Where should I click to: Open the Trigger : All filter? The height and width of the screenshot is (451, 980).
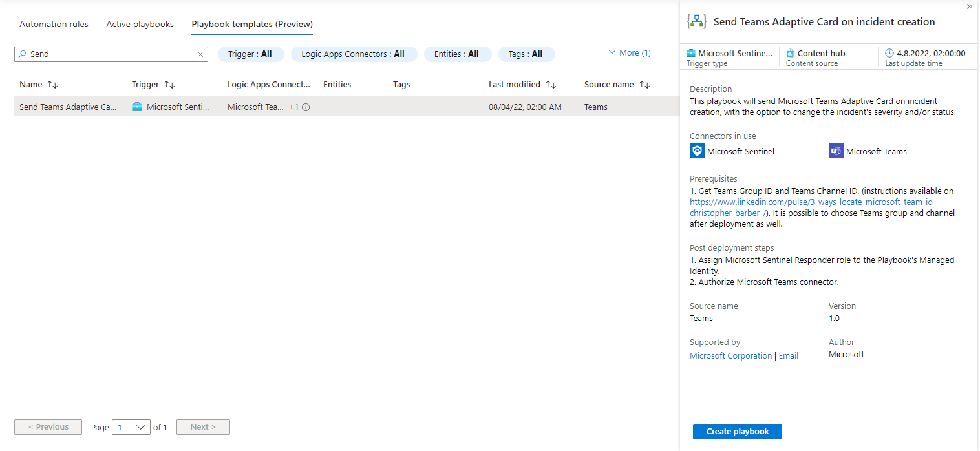click(251, 54)
